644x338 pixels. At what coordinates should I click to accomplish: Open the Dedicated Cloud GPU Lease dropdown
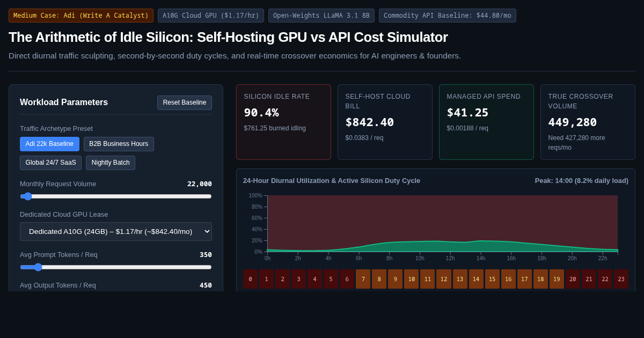coord(116,231)
